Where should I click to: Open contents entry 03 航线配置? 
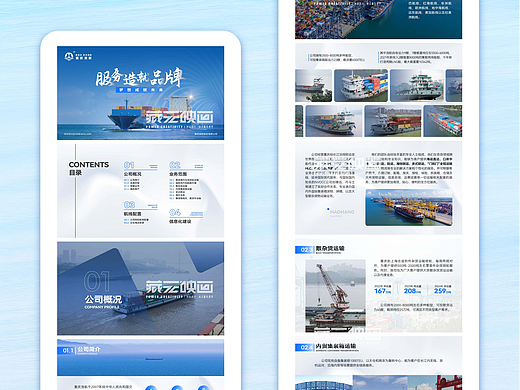(140, 212)
